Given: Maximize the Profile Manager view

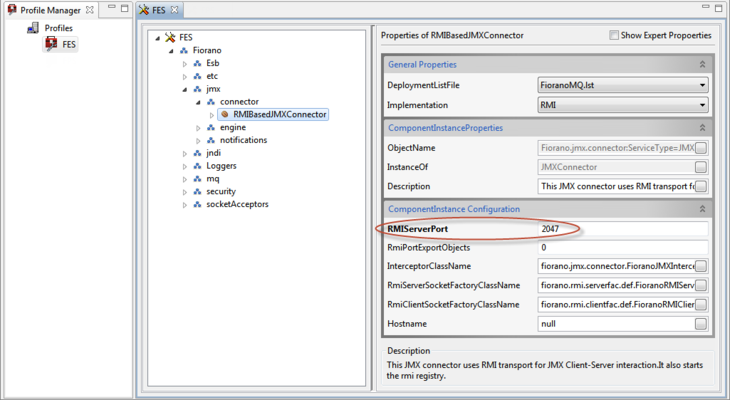Looking at the screenshot, I should click(124, 8).
